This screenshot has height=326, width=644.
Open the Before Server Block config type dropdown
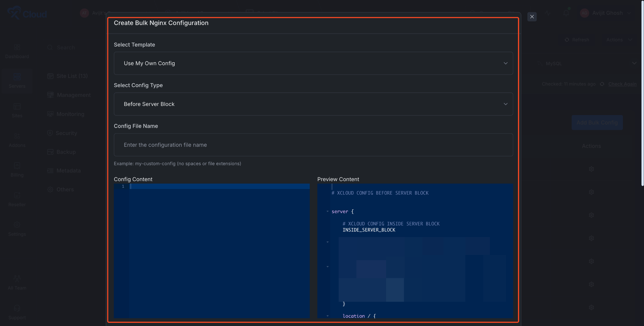coord(313,104)
